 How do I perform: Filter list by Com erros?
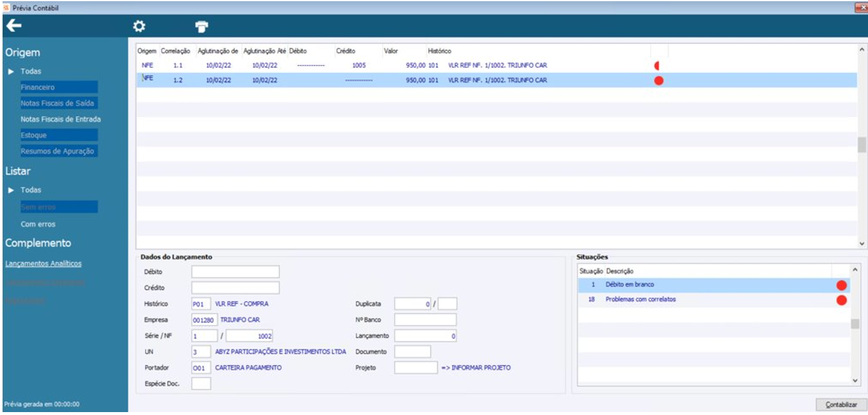38,224
